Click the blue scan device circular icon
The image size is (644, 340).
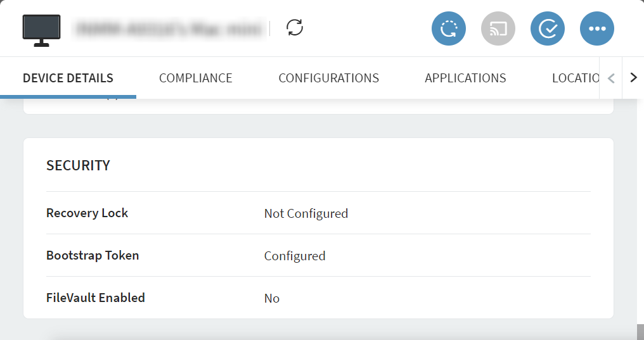pyautogui.click(x=449, y=28)
